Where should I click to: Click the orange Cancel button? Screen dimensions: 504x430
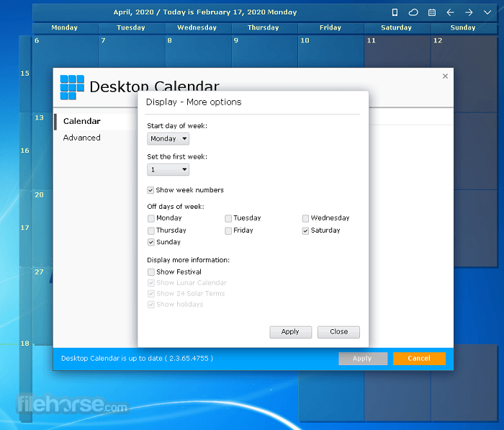[419, 359]
